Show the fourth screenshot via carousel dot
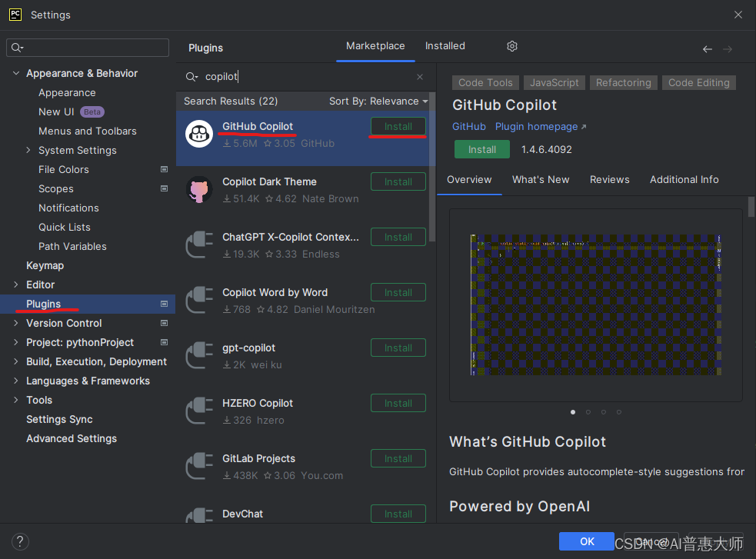The width and height of the screenshot is (756, 559). point(619,412)
